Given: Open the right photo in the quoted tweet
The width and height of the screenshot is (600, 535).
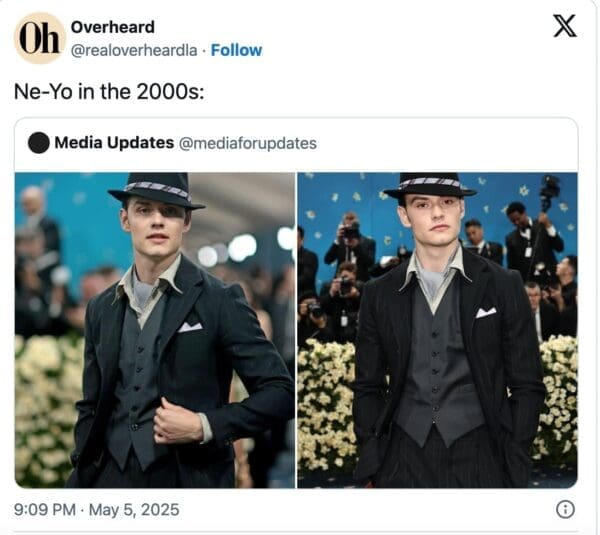Looking at the screenshot, I should click(437, 330).
